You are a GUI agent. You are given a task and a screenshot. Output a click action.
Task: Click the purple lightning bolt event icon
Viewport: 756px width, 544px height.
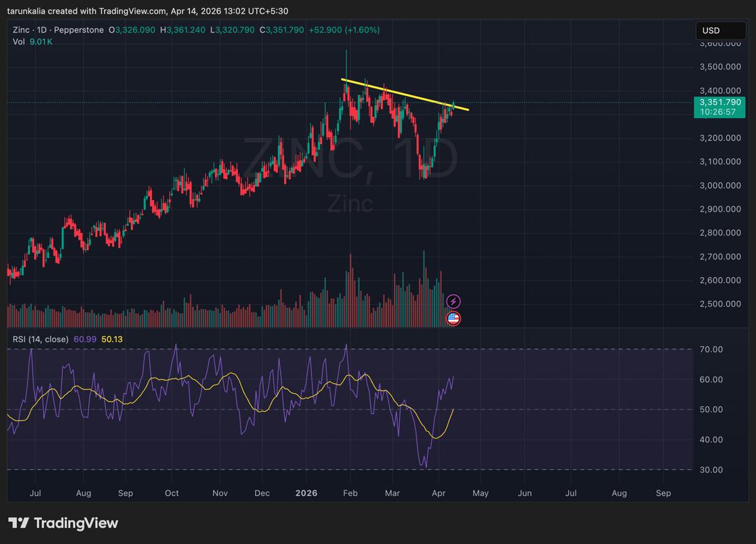click(x=453, y=302)
